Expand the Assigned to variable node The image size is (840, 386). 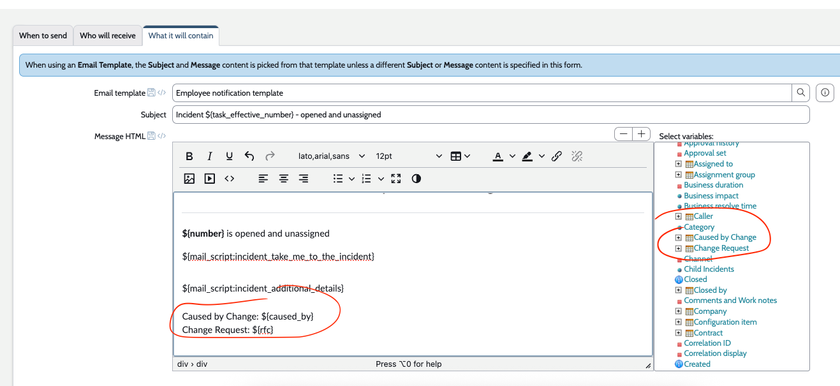678,164
